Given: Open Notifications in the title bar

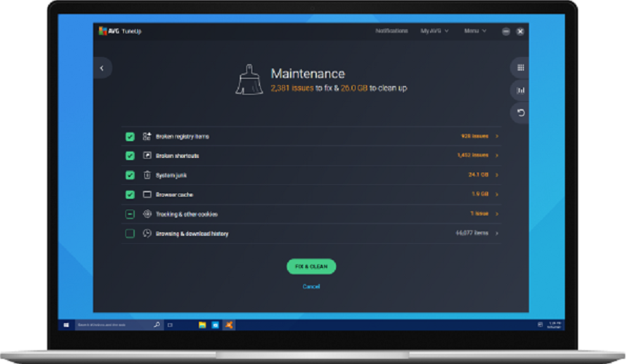Looking at the screenshot, I should [391, 31].
